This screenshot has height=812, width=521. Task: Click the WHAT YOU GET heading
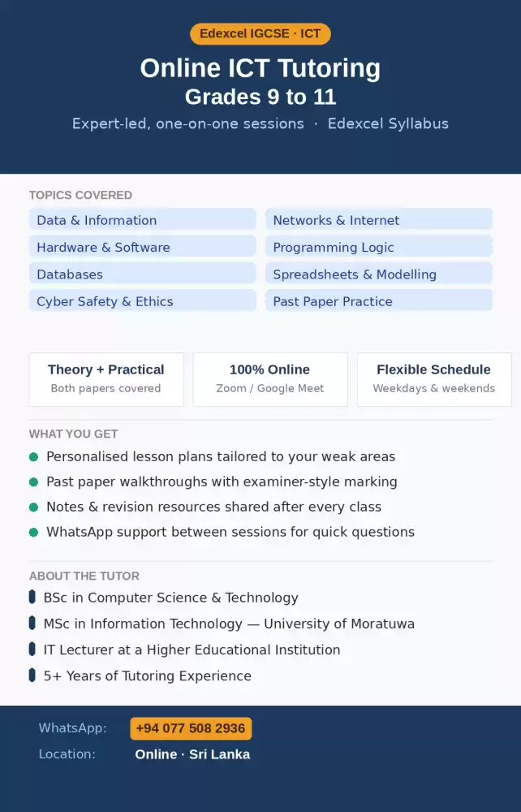tap(74, 434)
